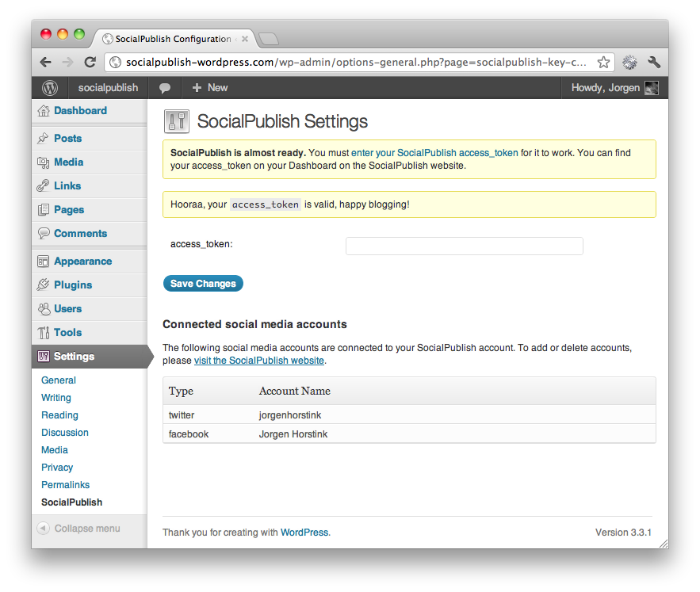The image size is (700, 592).
Task: Open the New content menu
Action: (x=210, y=88)
